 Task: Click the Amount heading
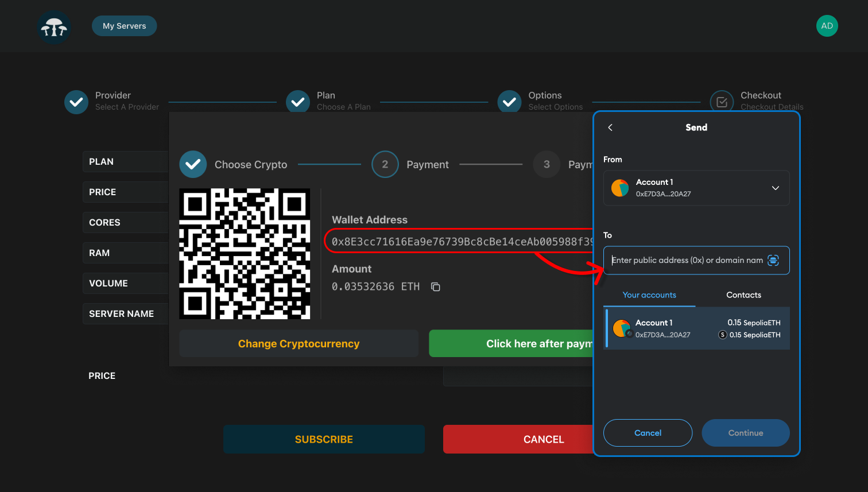(x=351, y=269)
